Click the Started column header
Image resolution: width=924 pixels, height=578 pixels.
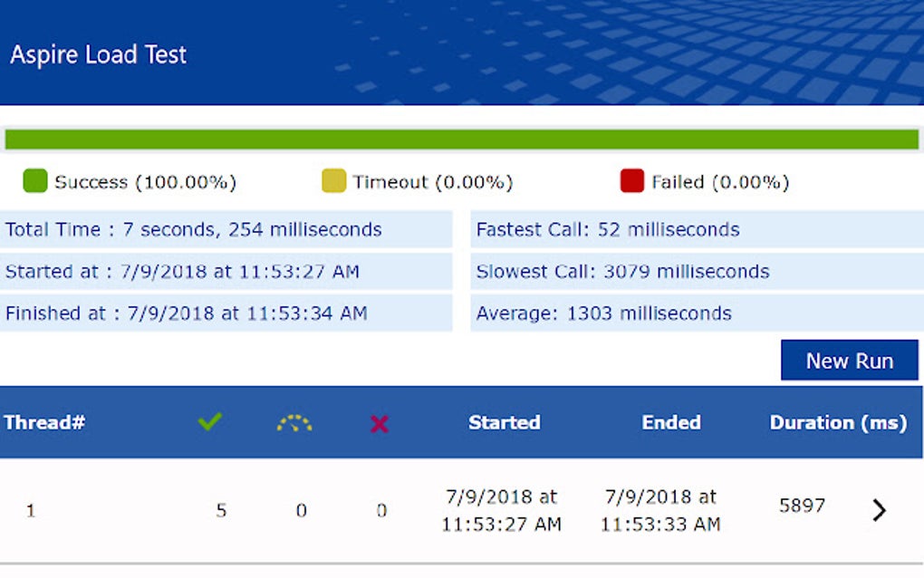505,422
